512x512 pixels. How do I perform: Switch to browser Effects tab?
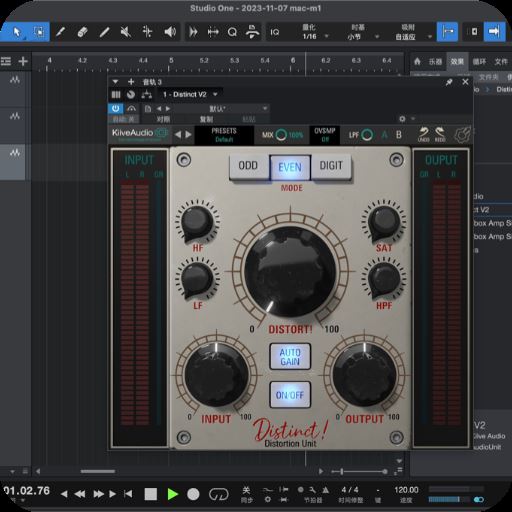tap(457, 62)
